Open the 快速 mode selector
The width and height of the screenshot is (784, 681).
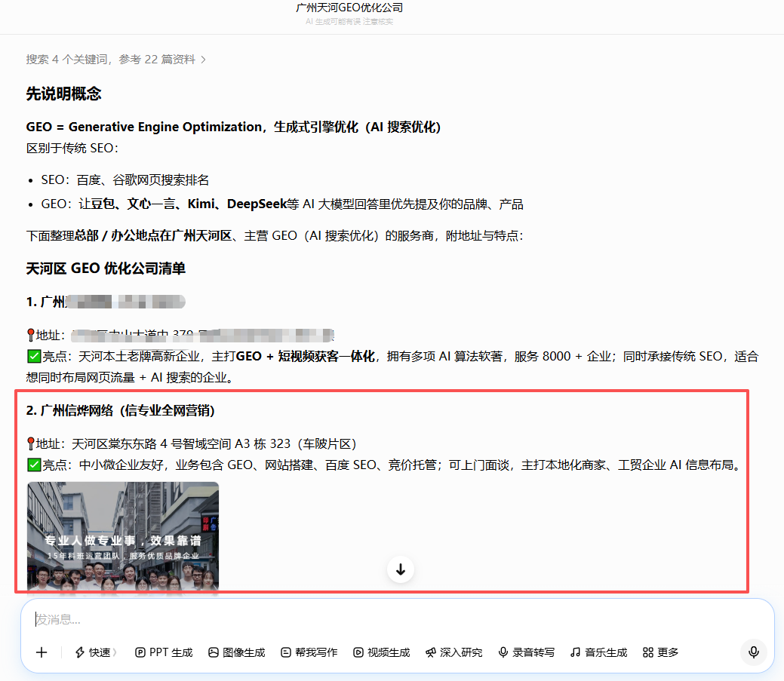(96, 652)
